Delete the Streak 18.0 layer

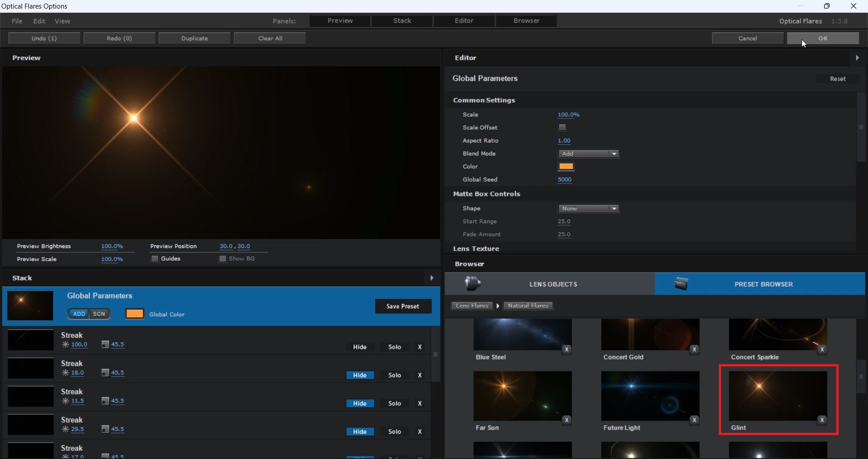420,375
